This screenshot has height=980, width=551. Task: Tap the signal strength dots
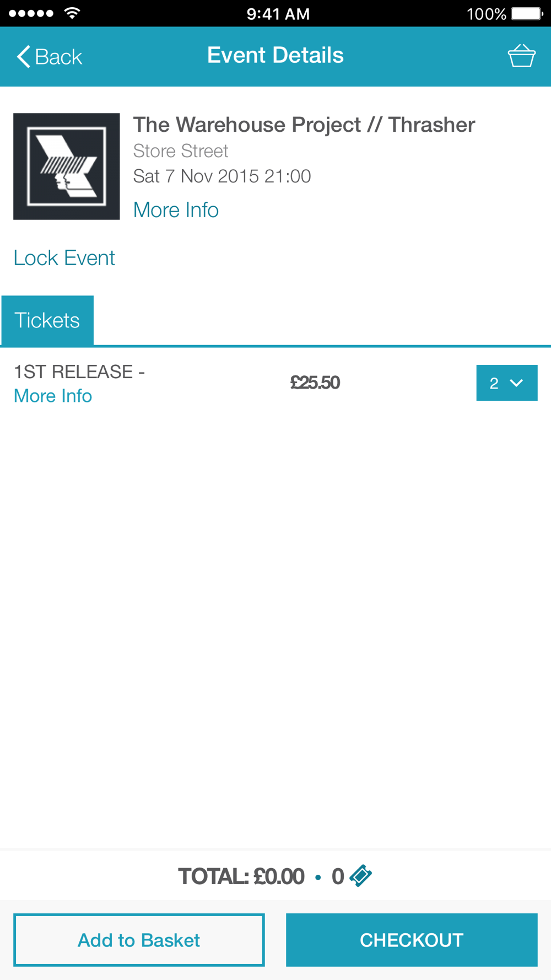click(31, 13)
